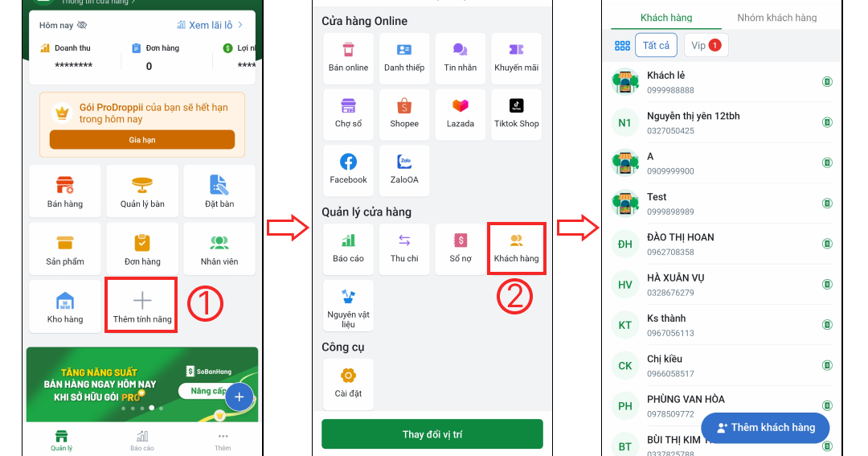868x456 pixels.
Task: Open the Bán hàng sales icon
Action: pos(65,191)
